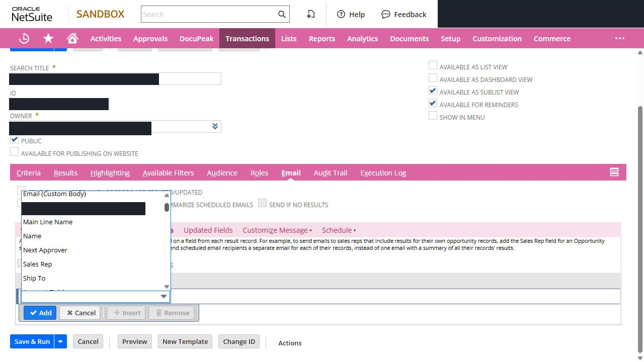Image resolution: width=644 pixels, height=362 pixels.
Task: Open the Updated Fields subtab
Action: click(x=208, y=230)
